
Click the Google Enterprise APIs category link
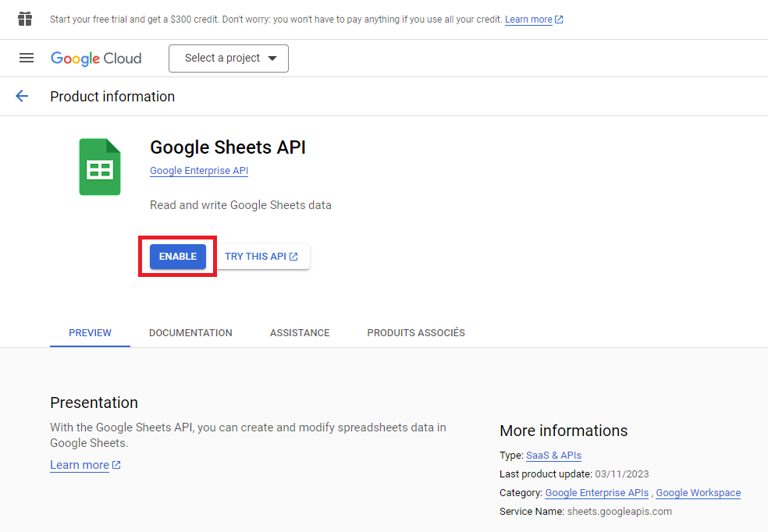(x=596, y=492)
